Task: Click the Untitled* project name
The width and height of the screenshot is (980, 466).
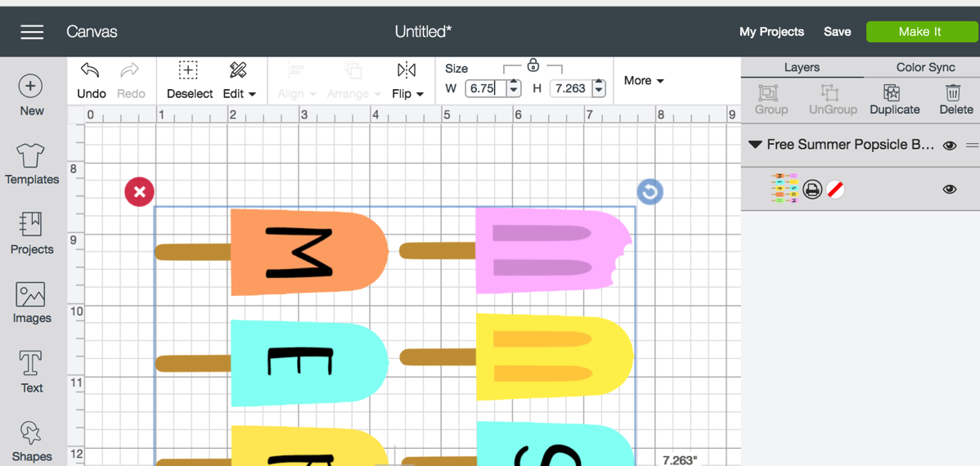Action: (423, 32)
